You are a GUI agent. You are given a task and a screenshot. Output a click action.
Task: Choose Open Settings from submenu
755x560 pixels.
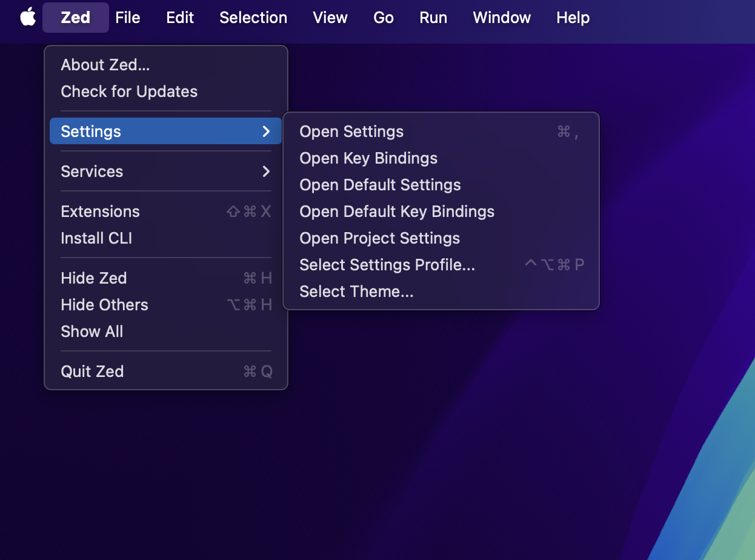point(351,132)
